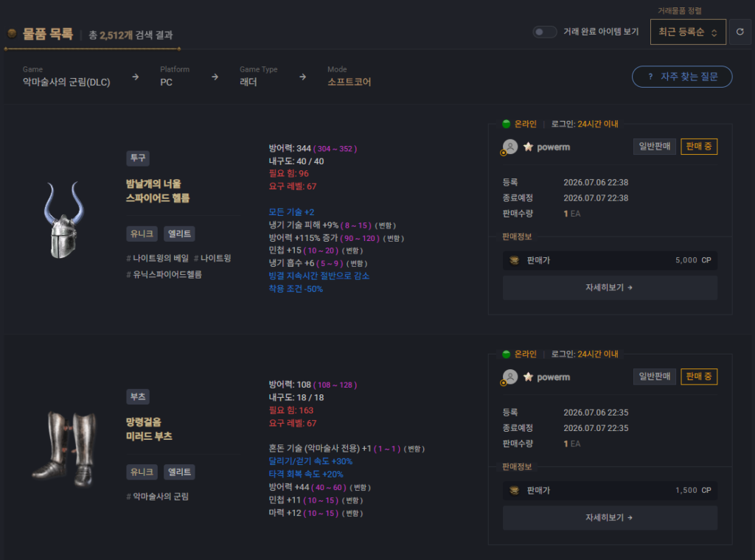Click the green online status dot for helm
The image size is (755, 560).
[x=506, y=124]
